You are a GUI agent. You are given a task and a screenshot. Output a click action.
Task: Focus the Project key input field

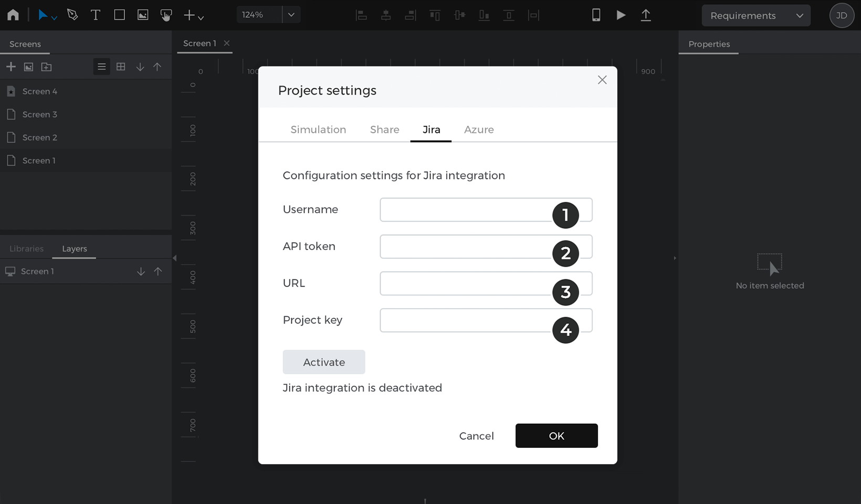(x=486, y=320)
